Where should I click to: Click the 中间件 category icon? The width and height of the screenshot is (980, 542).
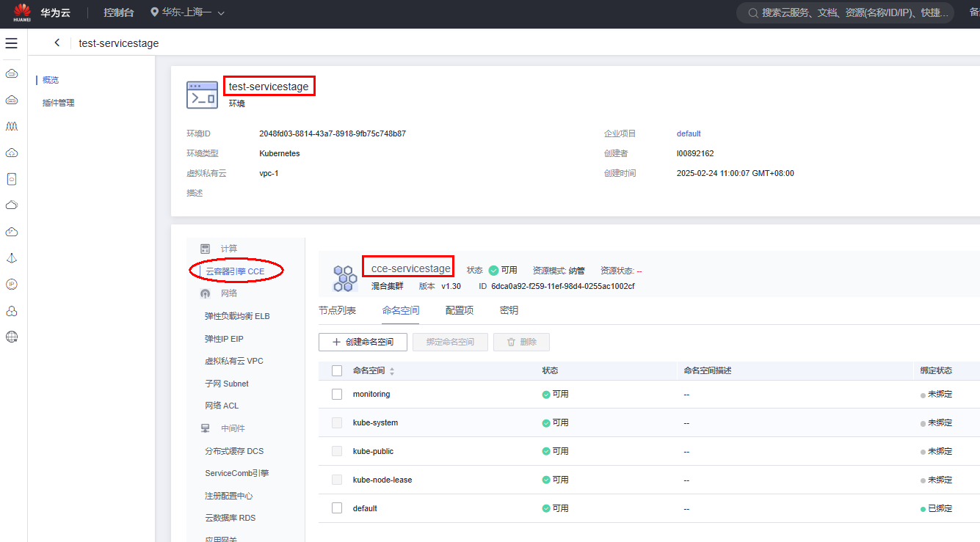click(206, 428)
